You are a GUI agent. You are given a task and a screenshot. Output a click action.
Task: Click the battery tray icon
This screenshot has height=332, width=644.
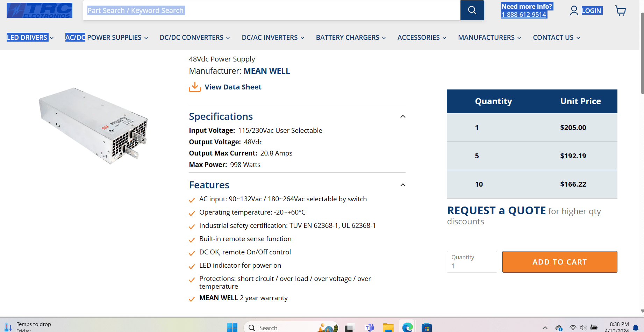(594, 328)
